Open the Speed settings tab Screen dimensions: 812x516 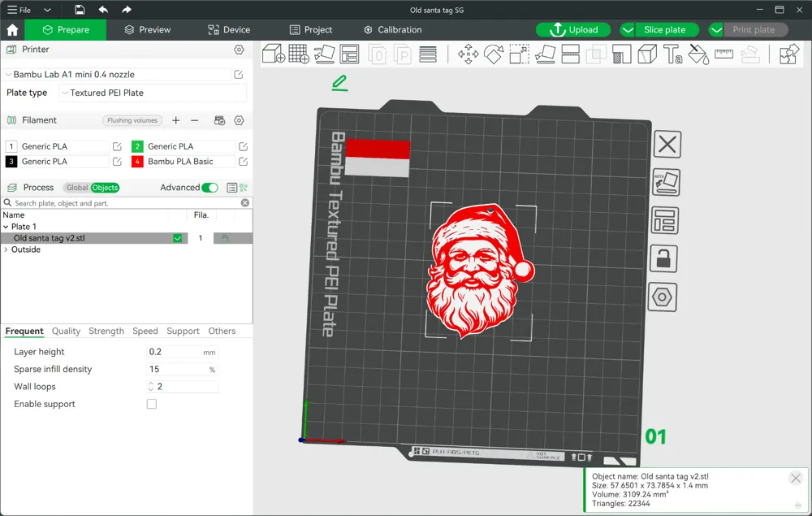tap(145, 331)
